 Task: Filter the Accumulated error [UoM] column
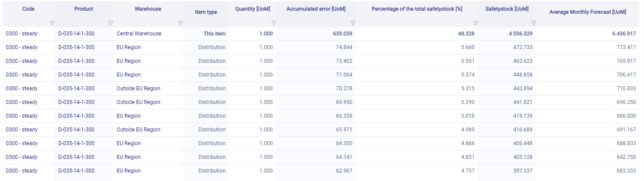click(353, 23)
